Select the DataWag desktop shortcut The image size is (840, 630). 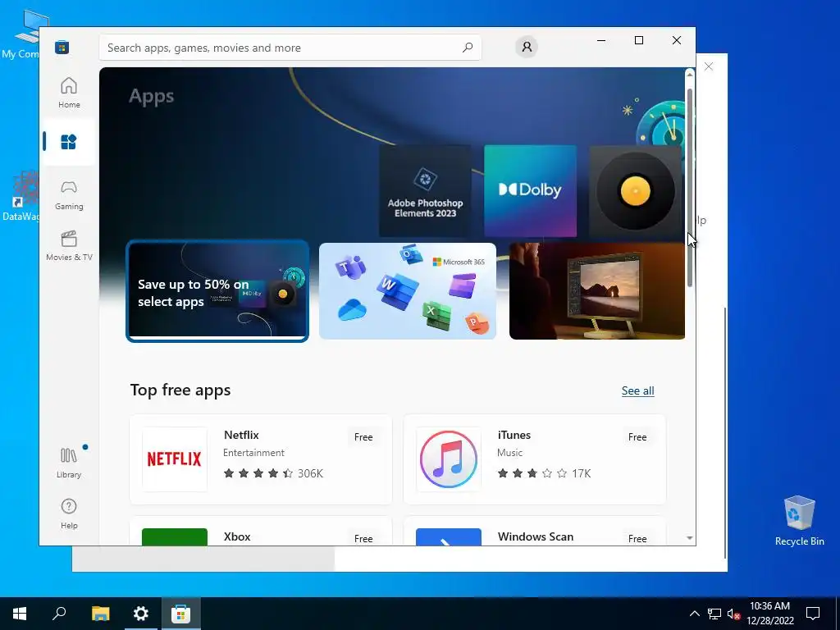pos(21,196)
